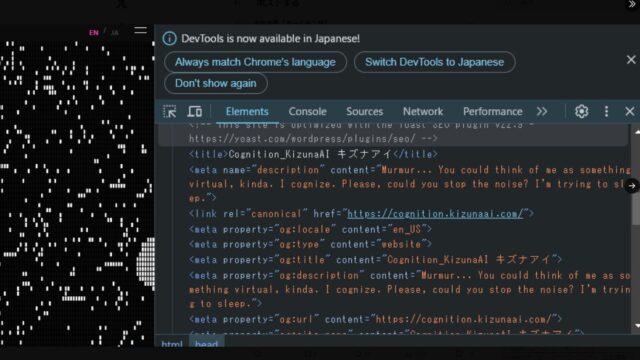Select the og:title meta line
The height and width of the screenshot is (360, 640).
point(375,260)
